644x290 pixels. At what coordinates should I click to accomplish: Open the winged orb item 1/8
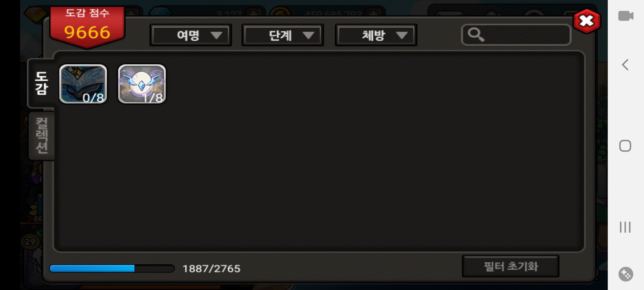pos(142,84)
